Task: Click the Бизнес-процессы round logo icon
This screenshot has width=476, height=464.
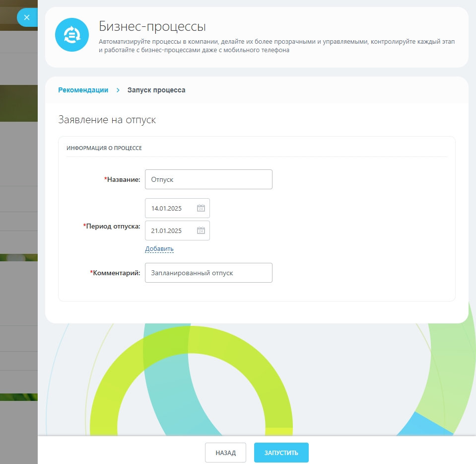Action: click(72, 35)
